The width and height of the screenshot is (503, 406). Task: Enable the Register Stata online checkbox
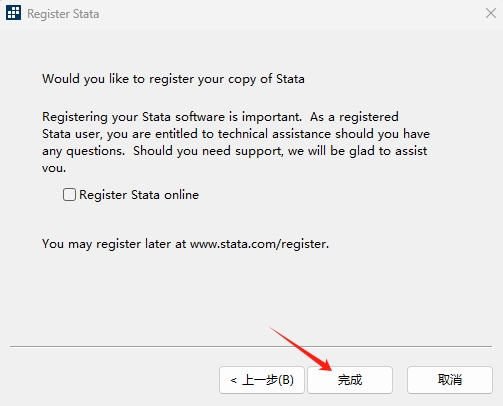69,195
